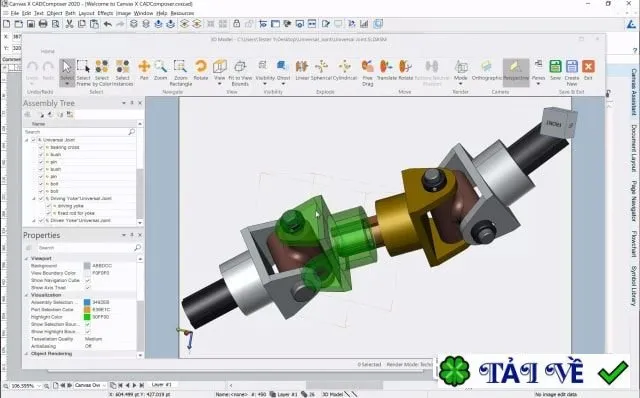Click the Assembly Selection color swatch
The width and height of the screenshot is (640, 398).
coord(87,302)
